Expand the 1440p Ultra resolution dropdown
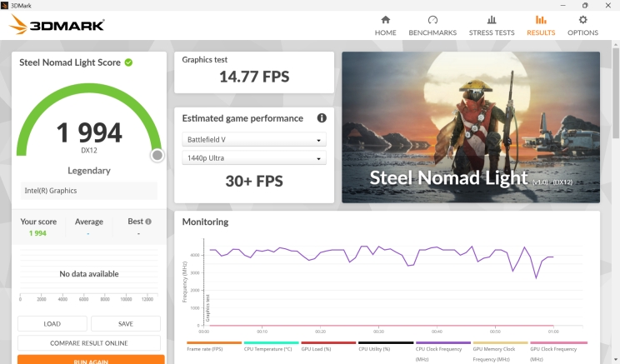This screenshot has width=620, height=364. coord(254,157)
